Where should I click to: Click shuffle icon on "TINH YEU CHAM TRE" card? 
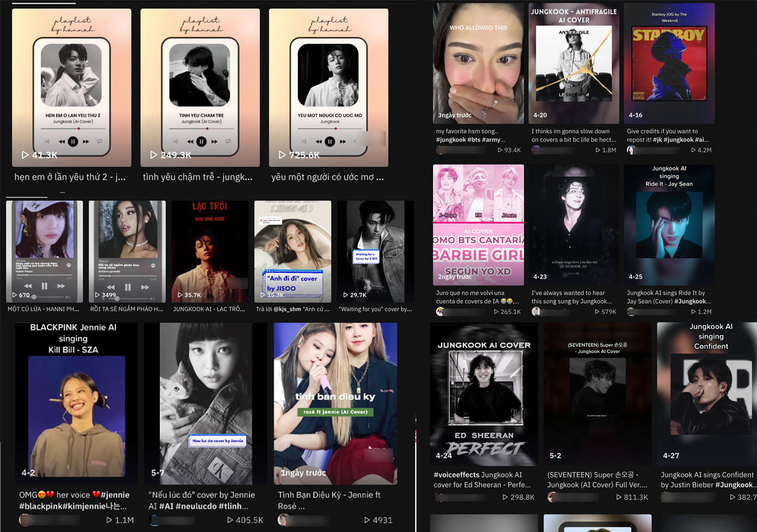175,141
